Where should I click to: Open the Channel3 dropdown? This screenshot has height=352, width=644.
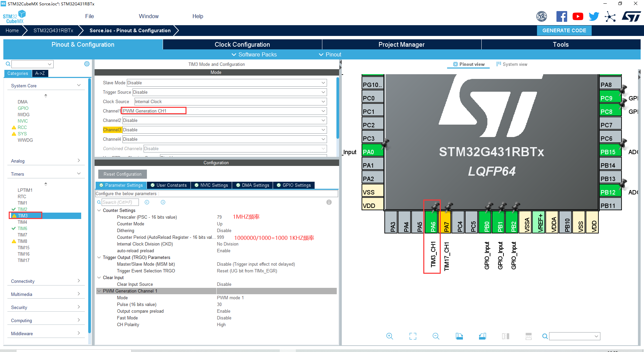pyautogui.click(x=224, y=130)
